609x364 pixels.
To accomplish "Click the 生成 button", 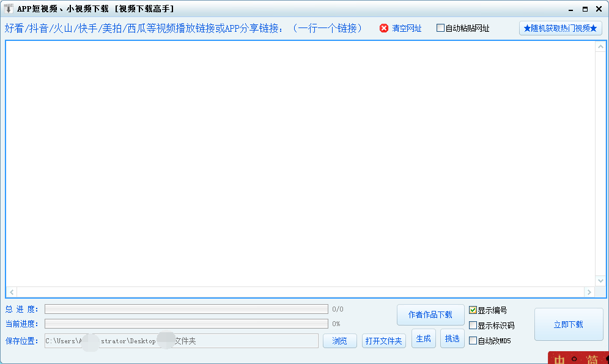I will pyautogui.click(x=423, y=339).
